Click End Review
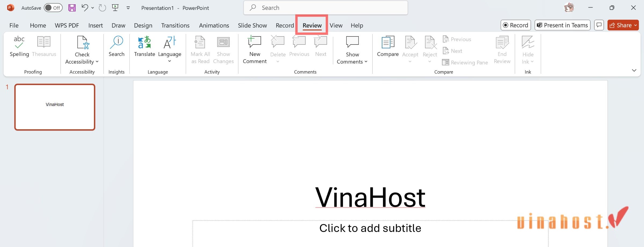644x247 pixels. [x=502, y=50]
